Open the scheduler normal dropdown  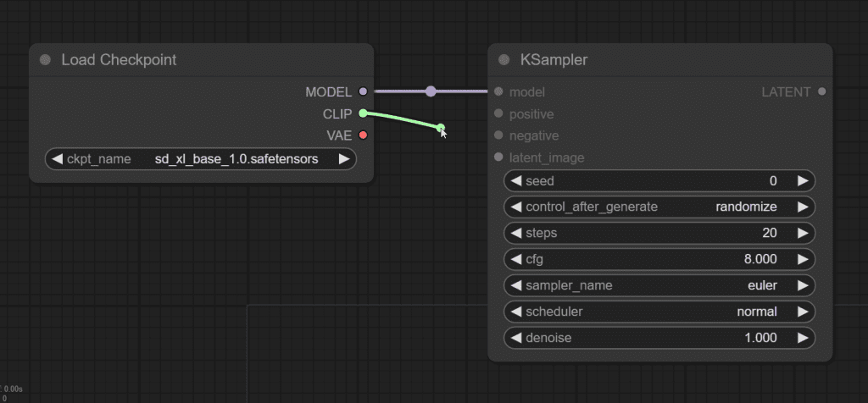coord(659,312)
